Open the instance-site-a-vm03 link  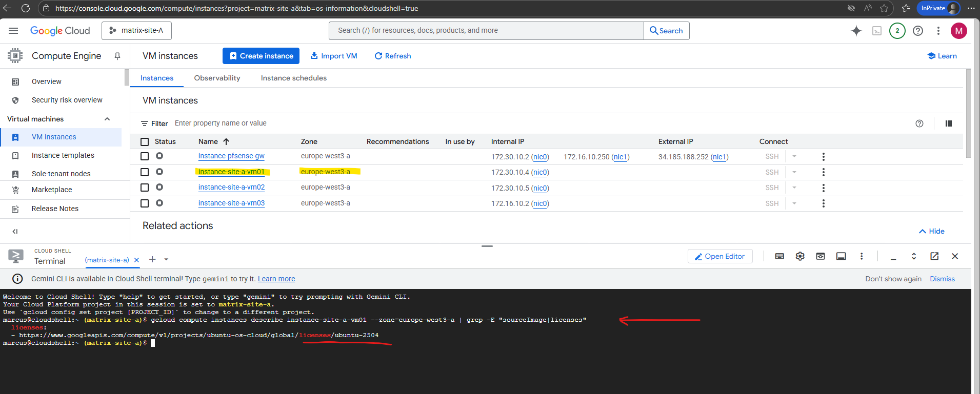pos(231,203)
